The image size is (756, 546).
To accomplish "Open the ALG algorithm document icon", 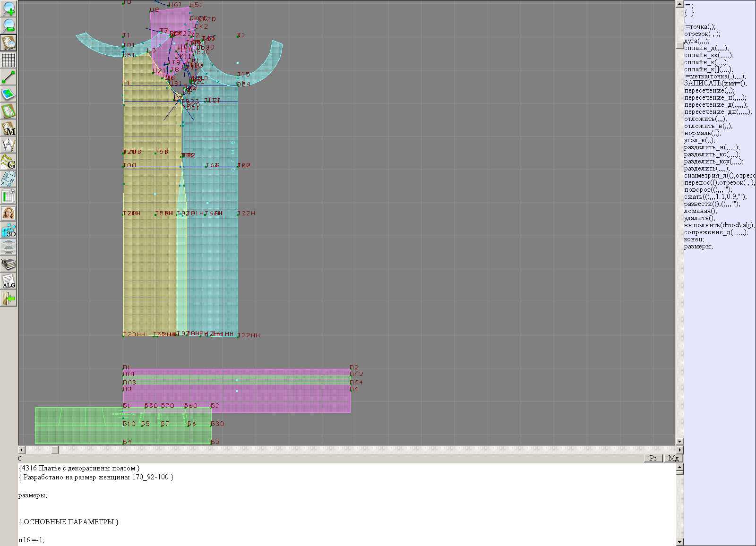I will click(x=9, y=281).
